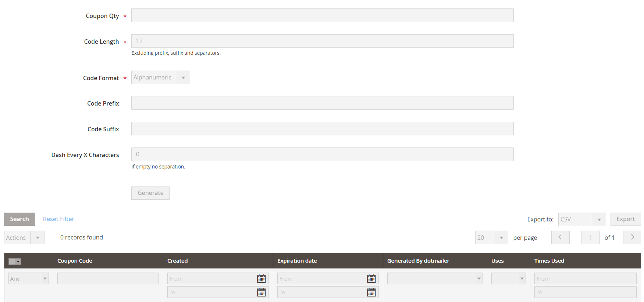Change the 20 per page dropdown
Viewport: 644px width, 302px height.
[x=491, y=238]
